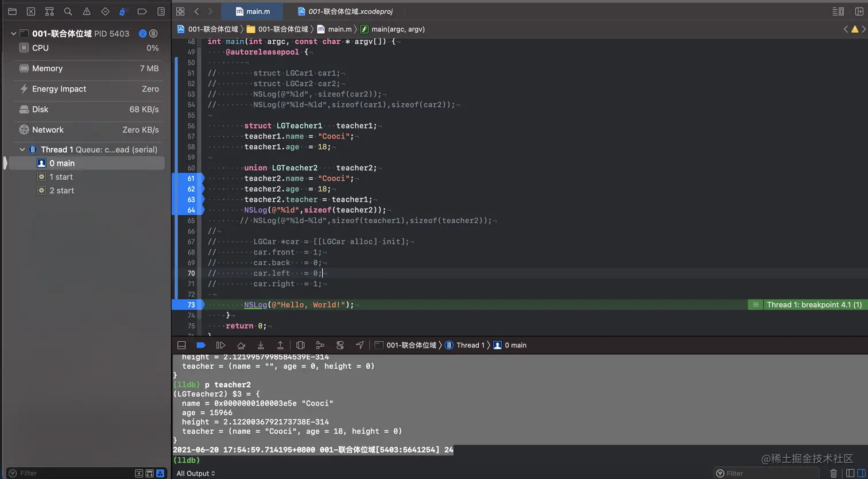This screenshot has width=868, height=479.
Task: Open the Disk gauge report
Action: [x=88, y=109]
